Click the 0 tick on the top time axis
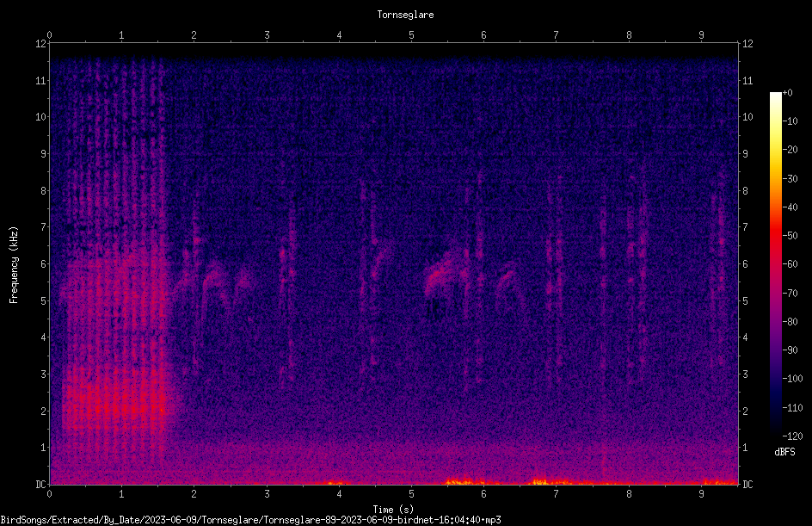Image resolution: width=812 pixels, height=526 pixels. [49, 35]
